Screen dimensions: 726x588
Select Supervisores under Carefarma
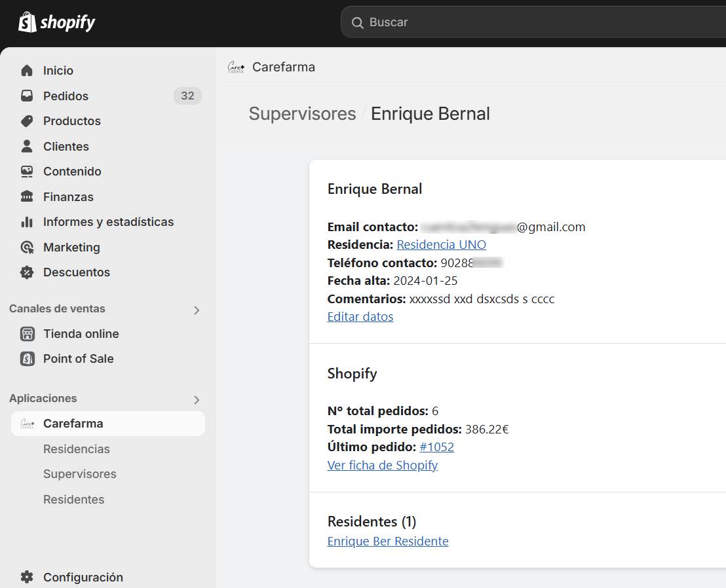(80, 474)
